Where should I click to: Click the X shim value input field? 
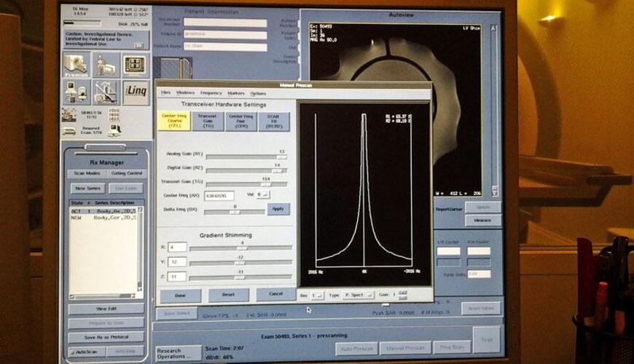177,247
